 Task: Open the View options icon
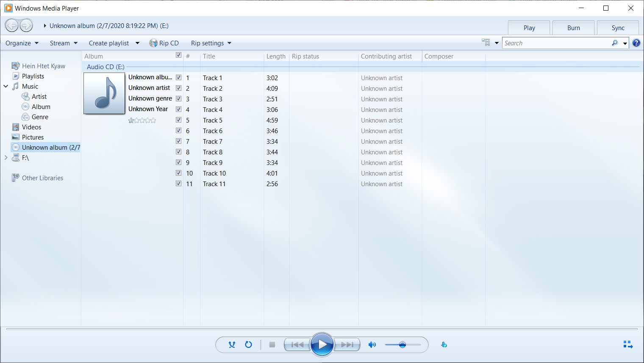pos(486,42)
